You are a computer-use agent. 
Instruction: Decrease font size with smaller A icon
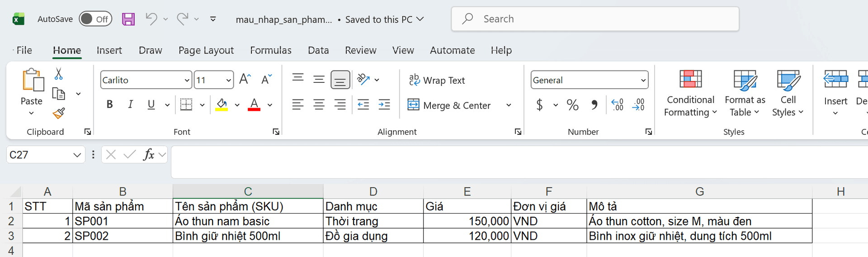pyautogui.click(x=267, y=79)
